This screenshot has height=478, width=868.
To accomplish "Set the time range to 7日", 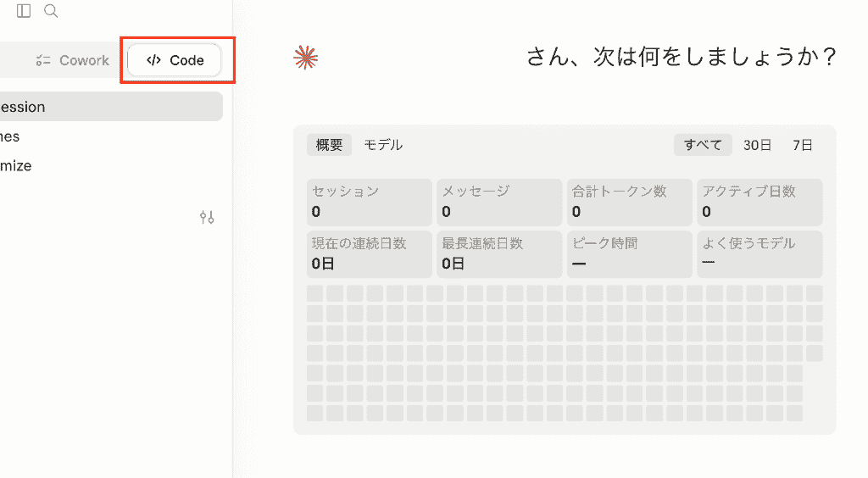I will point(802,145).
